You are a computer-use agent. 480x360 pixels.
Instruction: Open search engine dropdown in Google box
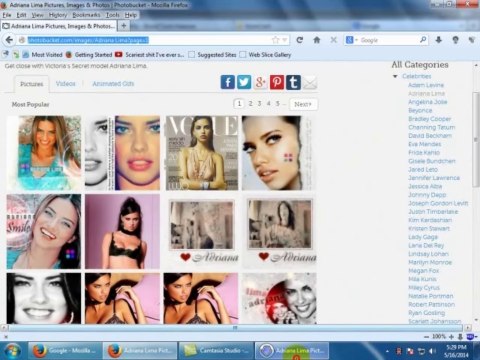pos(356,40)
